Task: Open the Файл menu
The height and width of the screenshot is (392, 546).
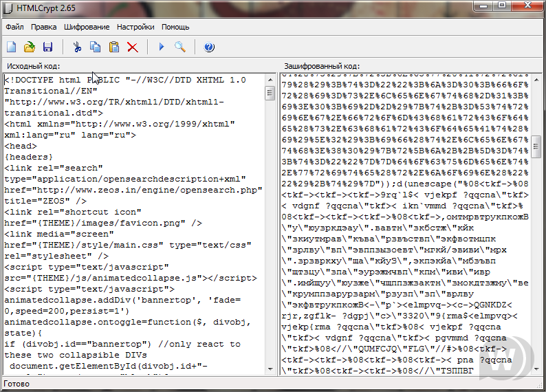Action: pos(14,27)
